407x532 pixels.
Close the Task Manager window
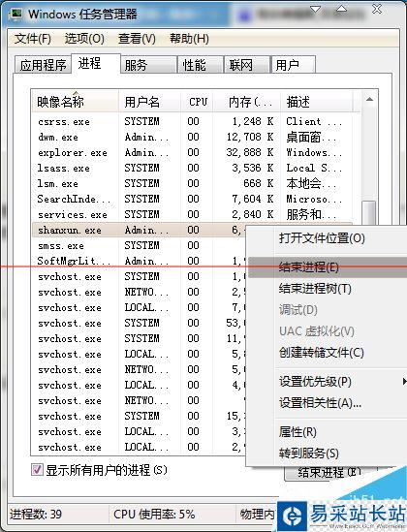(377, 9)
